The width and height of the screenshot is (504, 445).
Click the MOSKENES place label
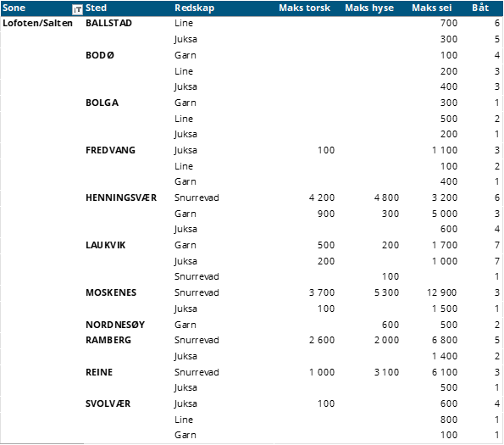tap(111, 292)
